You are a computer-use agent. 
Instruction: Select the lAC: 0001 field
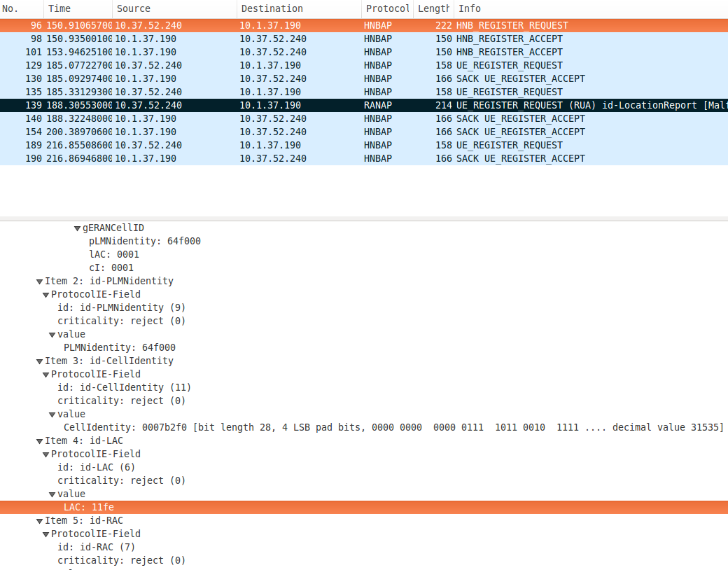pos(114,255)
